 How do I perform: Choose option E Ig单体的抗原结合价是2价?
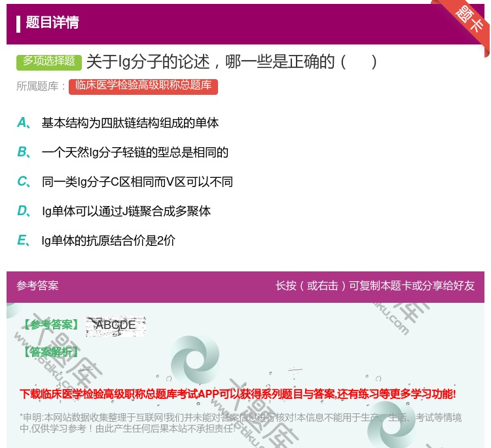tap(108, 241)
